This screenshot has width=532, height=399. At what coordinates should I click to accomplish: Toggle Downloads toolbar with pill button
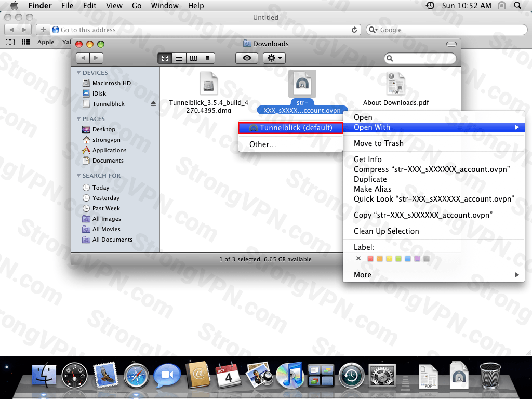[451, 44]
